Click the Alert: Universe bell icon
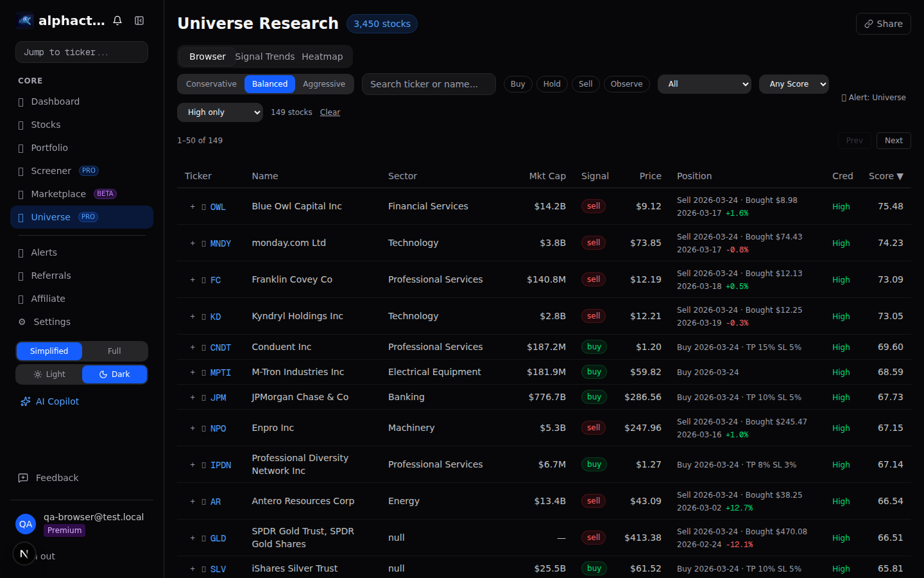This screenshot has width=924, height=578. [844, 97]
